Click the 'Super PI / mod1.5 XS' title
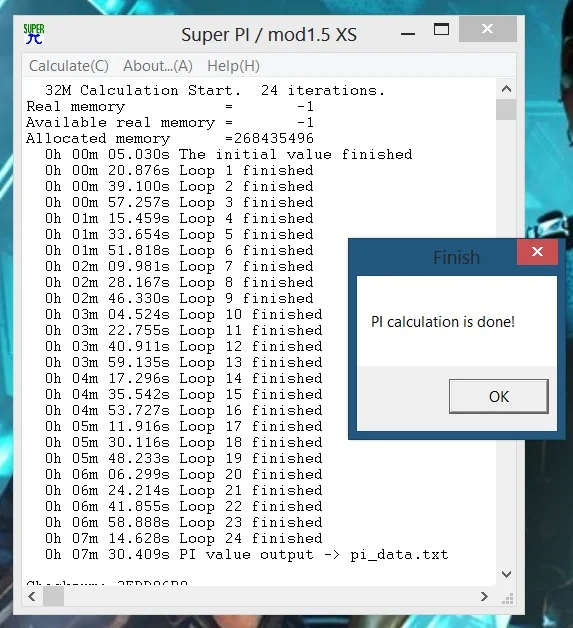Image resolution: width=573 pixels, height=628 pixels. [x=269, y=35]
